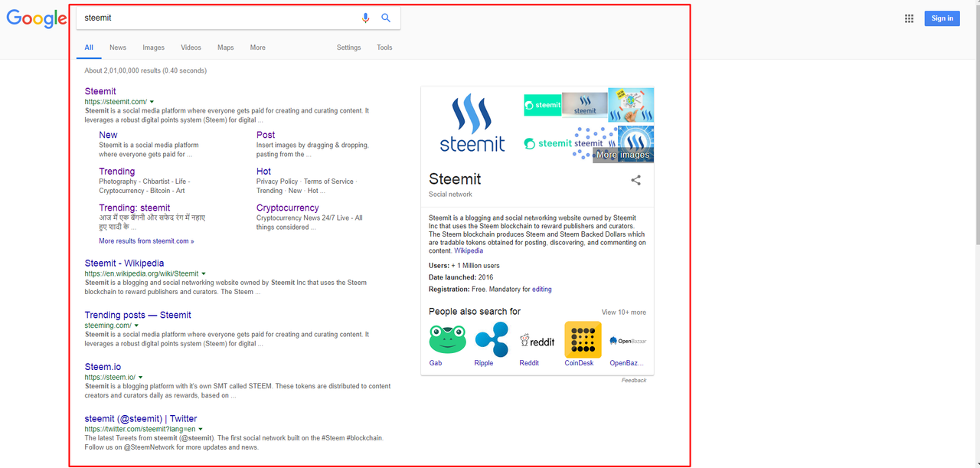
Task: Open the Reddit logo icon
Action: [x=537, y=340]
